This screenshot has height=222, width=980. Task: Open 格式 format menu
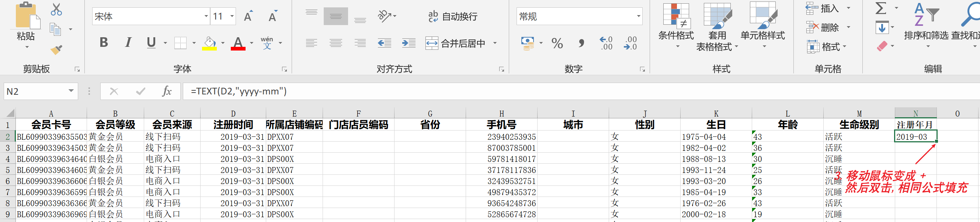[x=826, y=47]
